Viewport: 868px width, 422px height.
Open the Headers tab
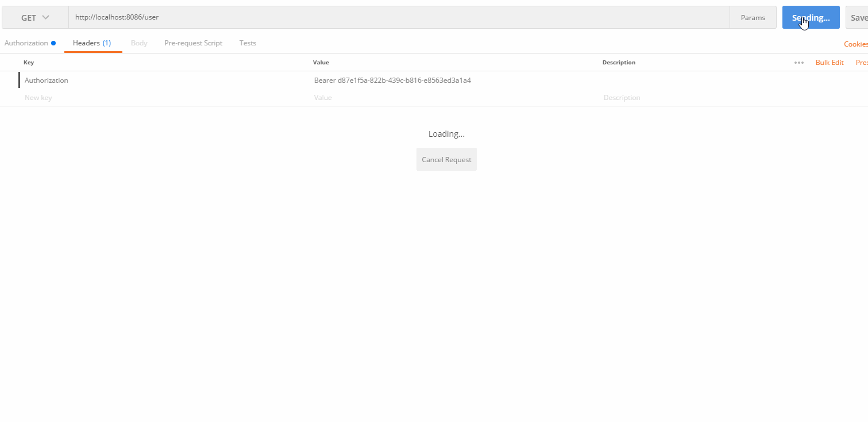click(93, 43)
